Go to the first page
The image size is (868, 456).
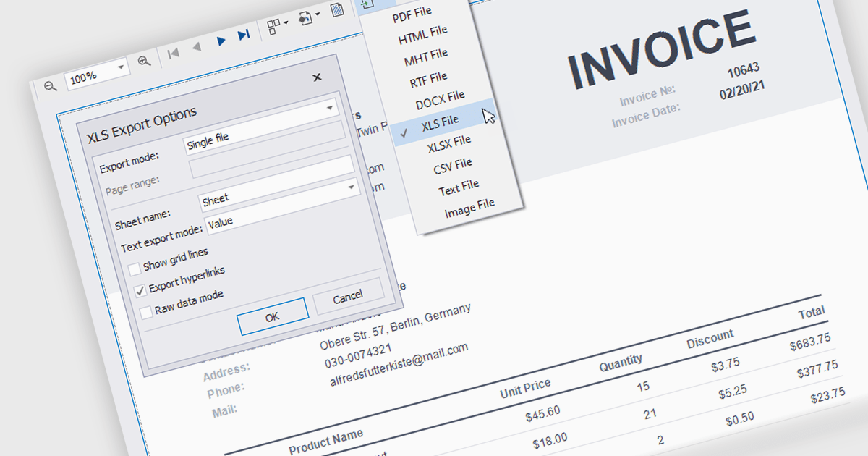(173, 53)
